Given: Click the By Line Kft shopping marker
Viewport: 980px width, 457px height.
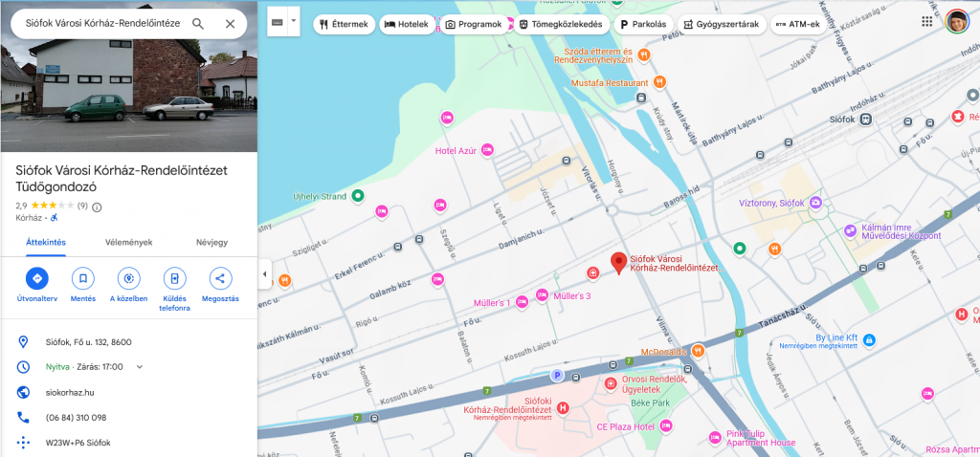Looking at the screenshot, I should point(869,340).
